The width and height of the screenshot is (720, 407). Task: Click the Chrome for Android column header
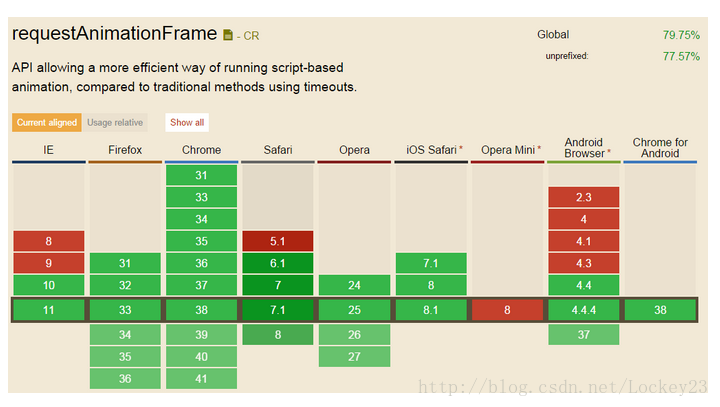pos(659,148)
